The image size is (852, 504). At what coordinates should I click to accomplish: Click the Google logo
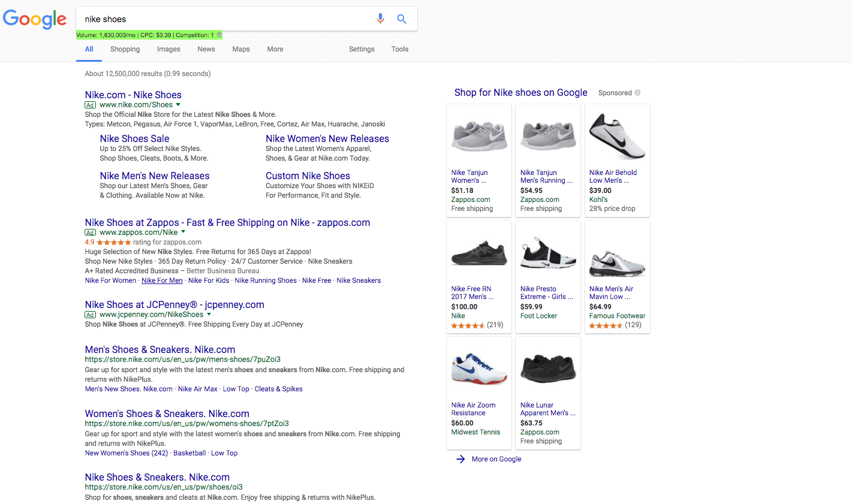coord(35,19)
